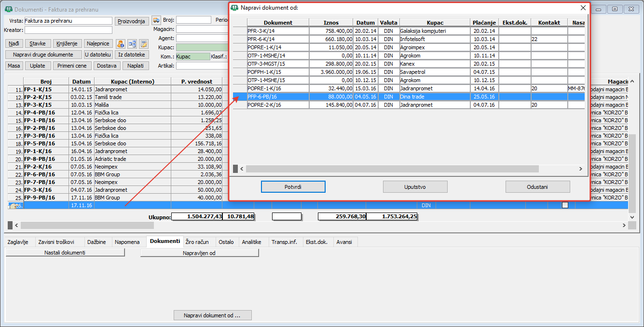The image size is (644, 327).
Task: Click the Nastali dokumenti button
Action: click(x=65, y=253)
